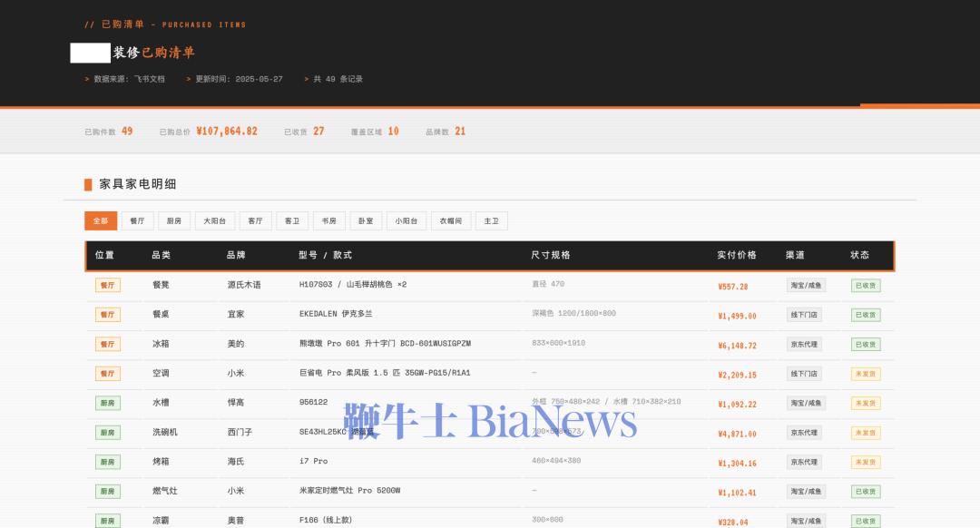Screen dimensions: 980x528
Task: Click the 米家定时燃气灶 Pro model cell
Action: [x=349, y=491]
